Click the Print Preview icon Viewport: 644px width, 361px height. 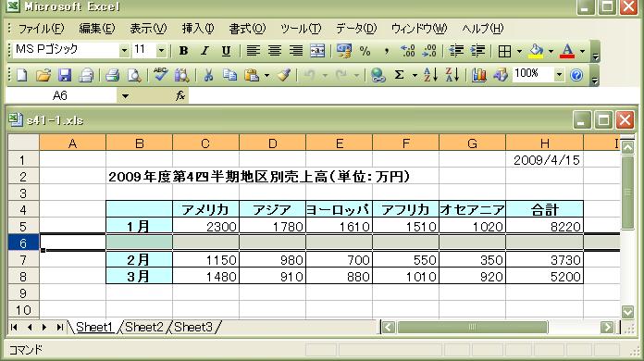[x=134, y=75]
